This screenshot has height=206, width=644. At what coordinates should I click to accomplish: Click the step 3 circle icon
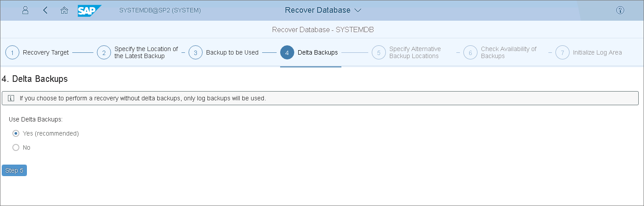pyautogui.click(x=196, y=53)
